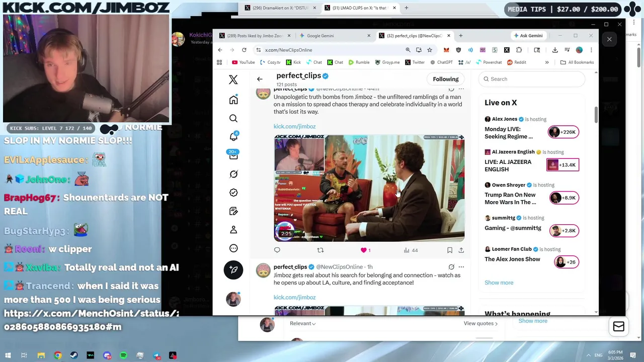This screenshot has width=644, height=362.
Task: Open the Kick bookmark
Action: (293, 62)
